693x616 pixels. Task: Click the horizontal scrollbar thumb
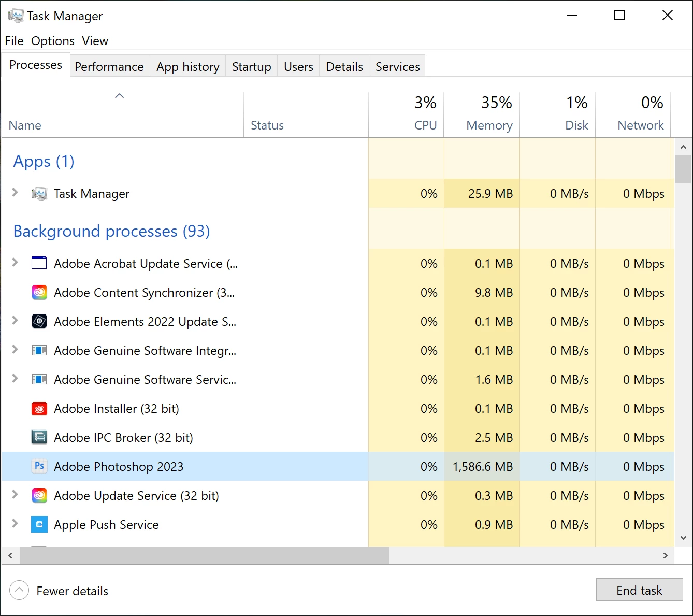tap(204, 555)
